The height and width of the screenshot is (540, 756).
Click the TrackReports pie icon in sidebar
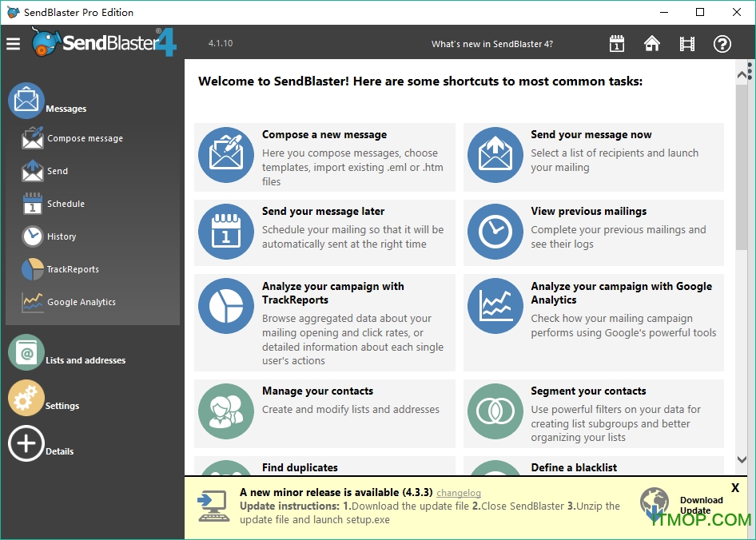tap(33, 269)
